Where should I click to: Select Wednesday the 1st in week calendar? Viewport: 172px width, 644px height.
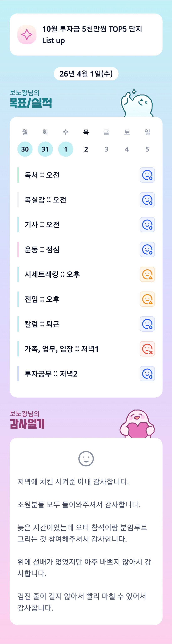click(x=66, y=149)
